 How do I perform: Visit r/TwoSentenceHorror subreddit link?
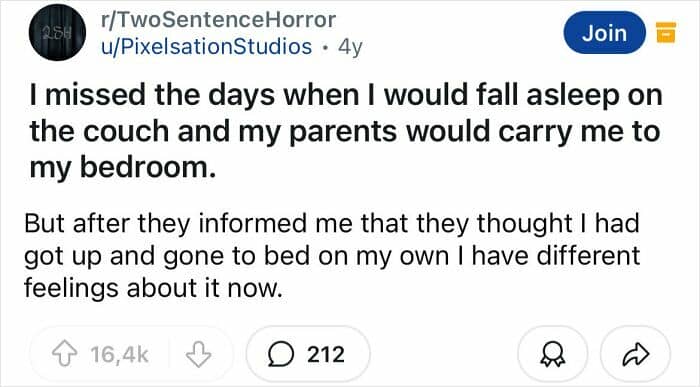point(218,20)
